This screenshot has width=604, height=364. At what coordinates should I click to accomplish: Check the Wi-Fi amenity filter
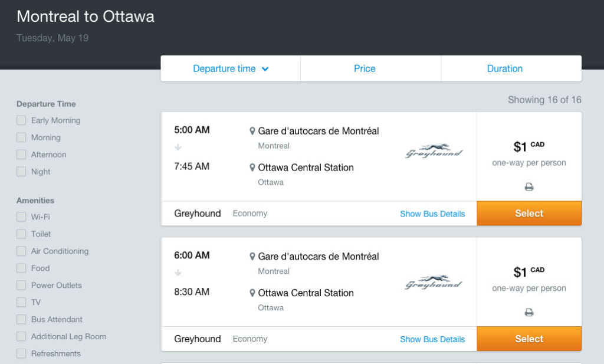[21, 217]
